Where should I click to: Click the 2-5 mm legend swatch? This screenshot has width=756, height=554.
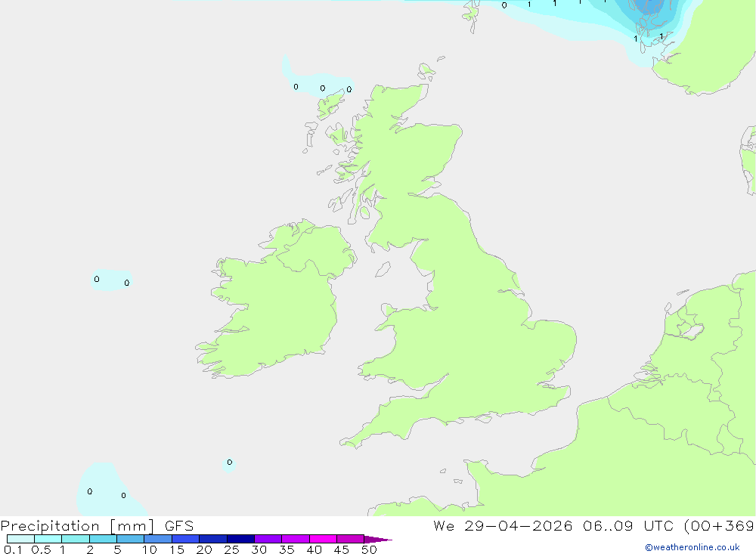[103, 539]
